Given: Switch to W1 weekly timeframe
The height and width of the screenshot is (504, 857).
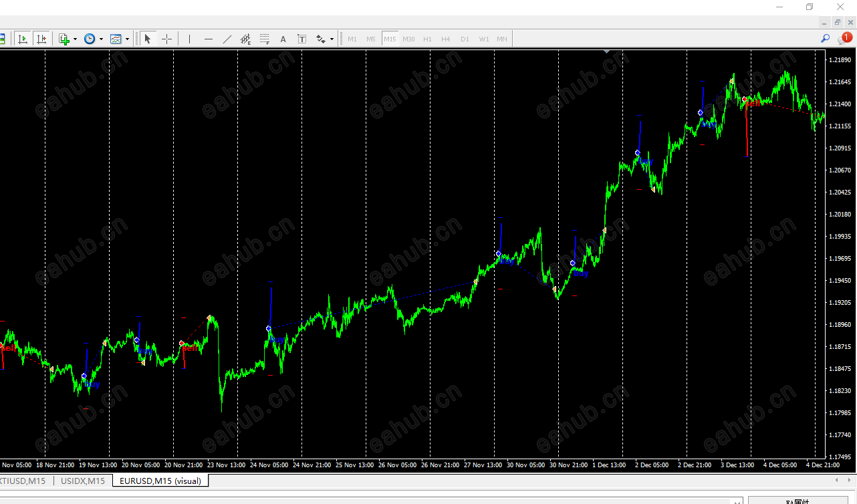Looking at the screenshot, I should pos(483,39).
